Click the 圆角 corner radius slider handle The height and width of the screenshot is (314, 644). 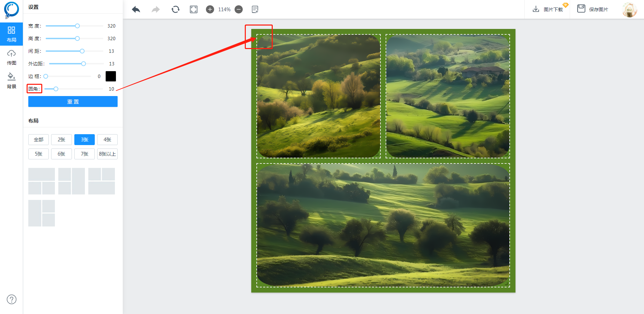(x=56, y=89)
